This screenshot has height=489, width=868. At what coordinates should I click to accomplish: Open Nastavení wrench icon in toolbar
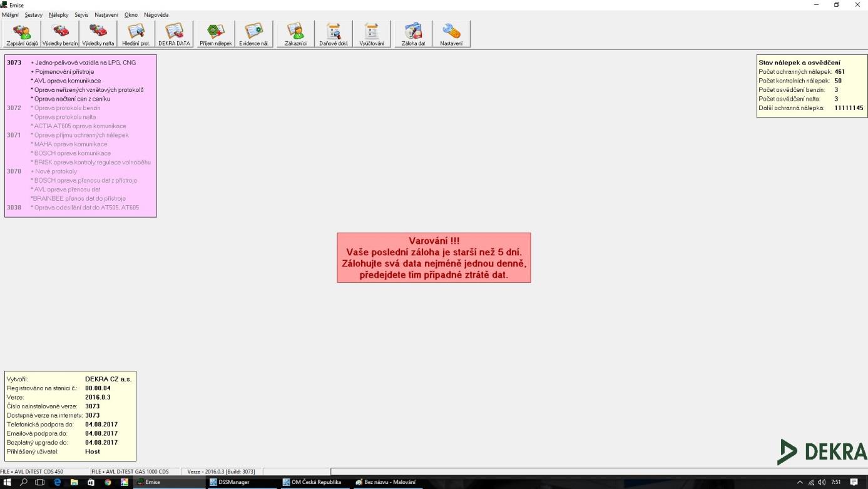[x=451, y=34]
